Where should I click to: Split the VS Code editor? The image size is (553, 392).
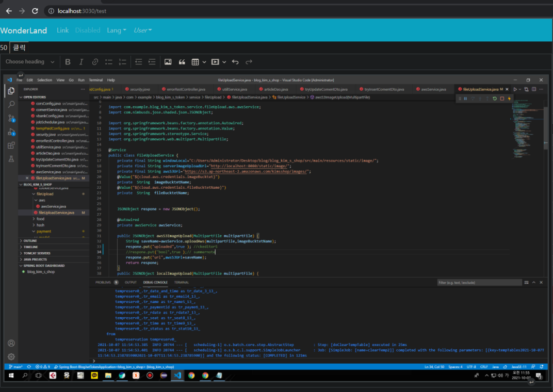click(534, 89)
